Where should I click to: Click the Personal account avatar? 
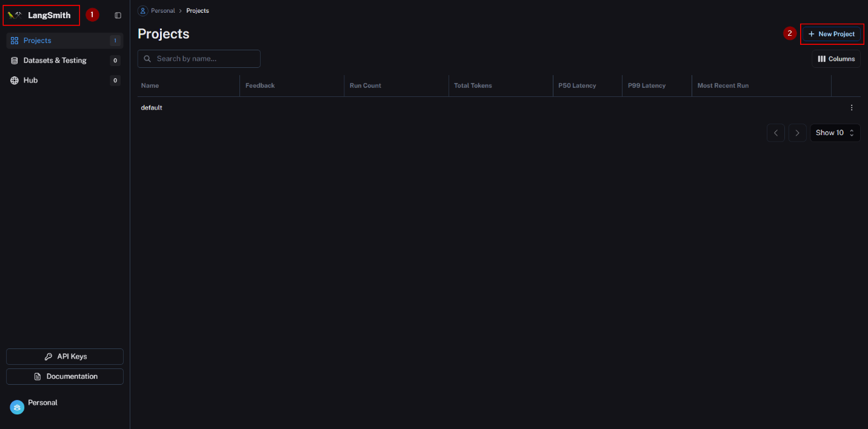pos(17,407)
